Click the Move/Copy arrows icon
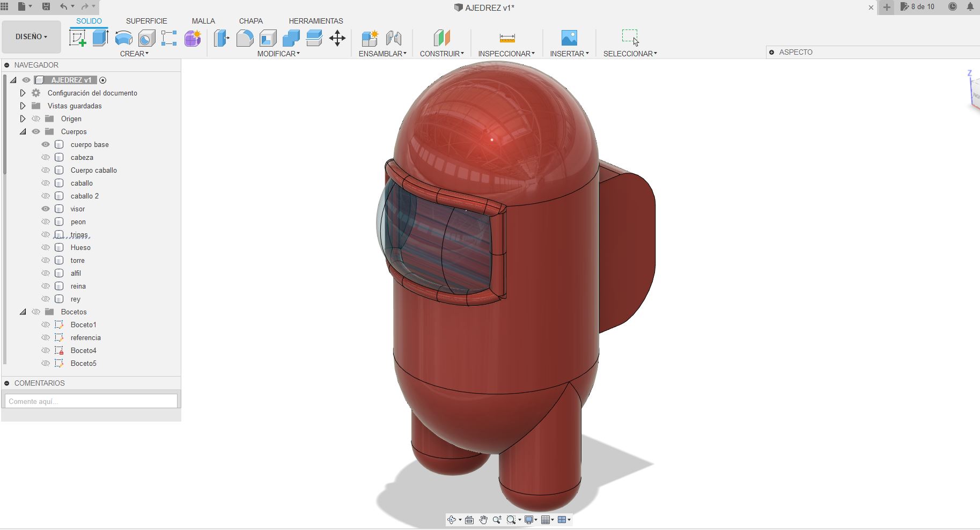This screenshot has height=530, width=980. (337, 38)
